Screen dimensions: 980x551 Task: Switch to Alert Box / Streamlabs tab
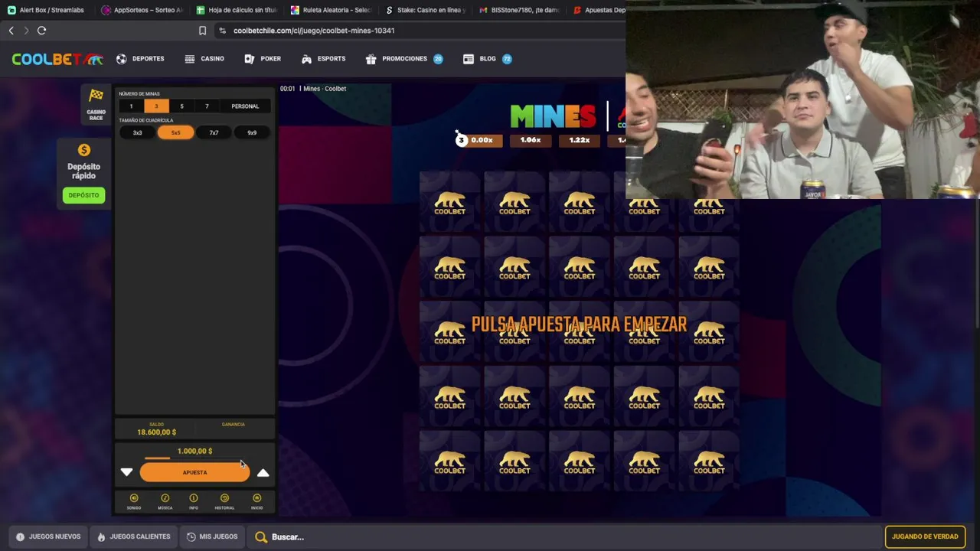[x=46, y=10]
